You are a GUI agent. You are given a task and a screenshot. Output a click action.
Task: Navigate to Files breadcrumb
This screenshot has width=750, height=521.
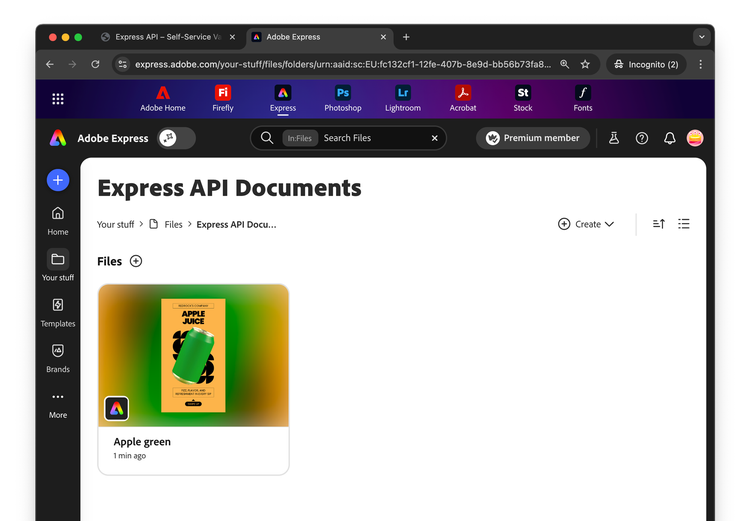pos(166,224)
